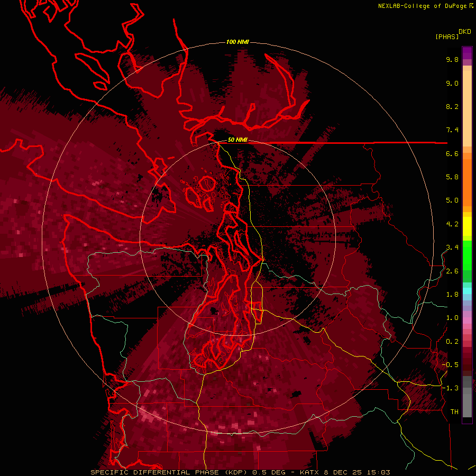
Task: Click the 1.0 legend value
Action: (452, 318)
